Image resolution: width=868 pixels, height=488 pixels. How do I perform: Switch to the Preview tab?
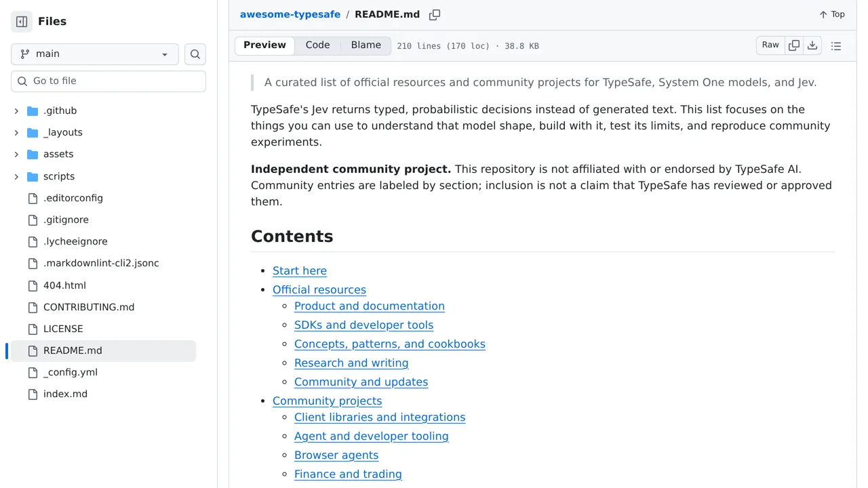pos(264,45)
